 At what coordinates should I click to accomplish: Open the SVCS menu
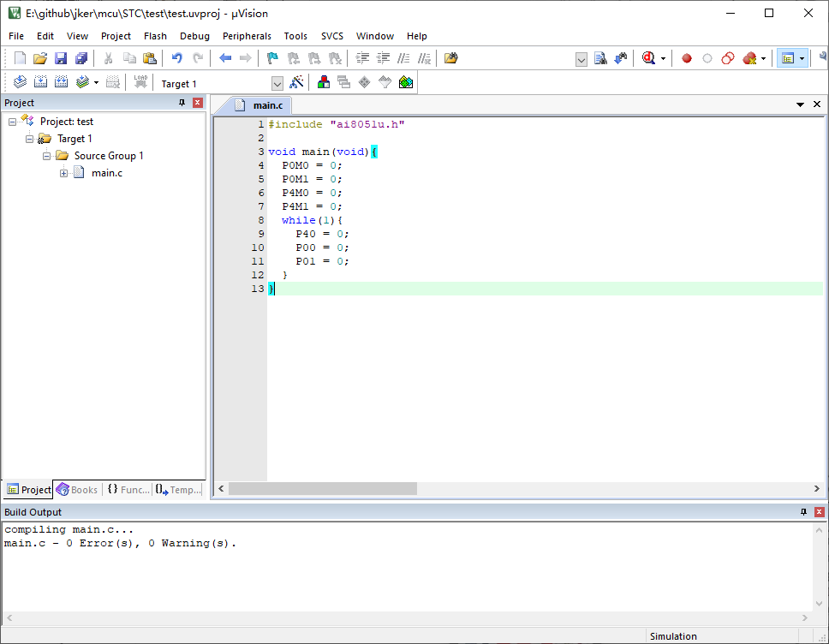(332, 36)
